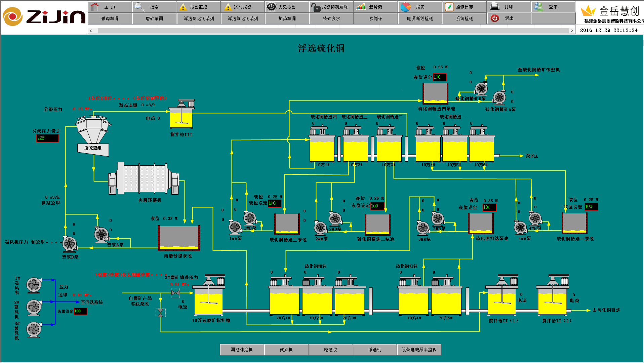Click the horizontal scrollbar right arrow
644x363 pixels.
pos(572,31)
